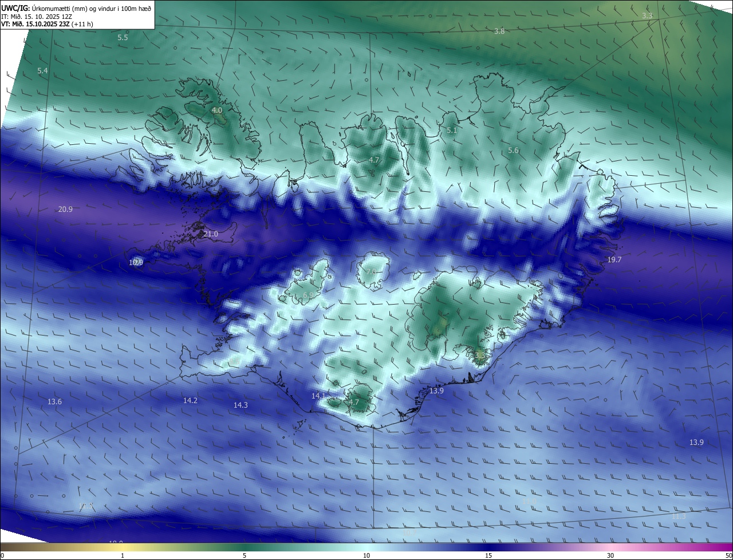Click the 4.7 value on the southern glacier
This screenshot has height=560, width=733.
click(354, 402)
